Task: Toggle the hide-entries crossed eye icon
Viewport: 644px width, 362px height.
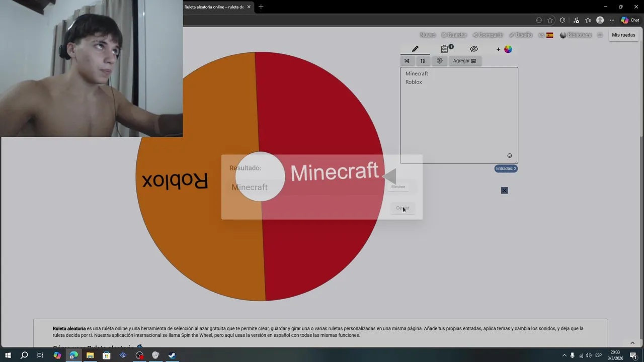Action: pyautogui.click(x=474, y=49)
